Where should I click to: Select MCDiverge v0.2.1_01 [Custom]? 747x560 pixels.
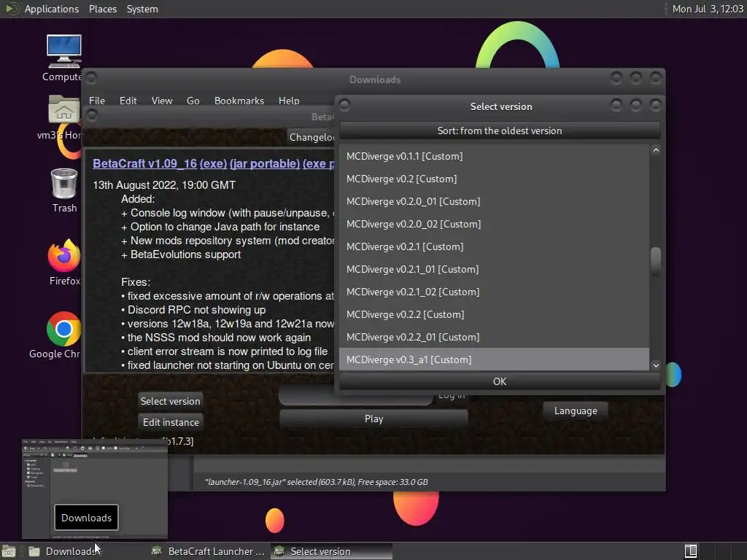(494, 269)
